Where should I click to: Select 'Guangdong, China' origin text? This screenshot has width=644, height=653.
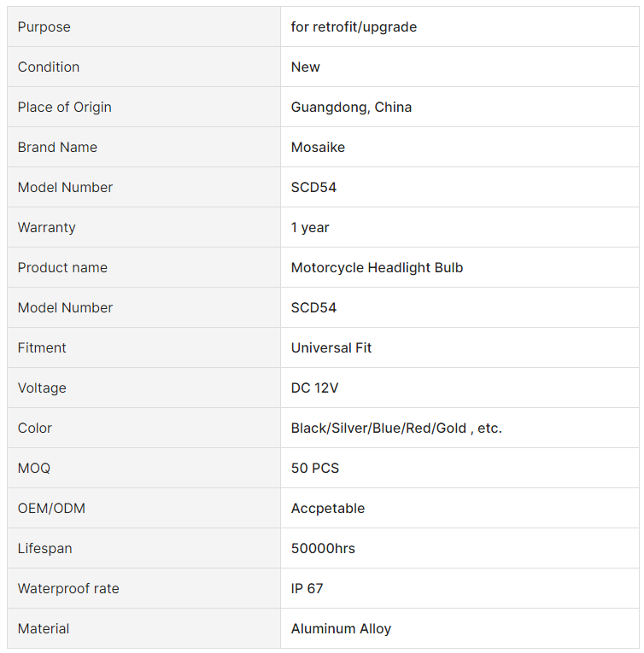click(x=351, y=107)
